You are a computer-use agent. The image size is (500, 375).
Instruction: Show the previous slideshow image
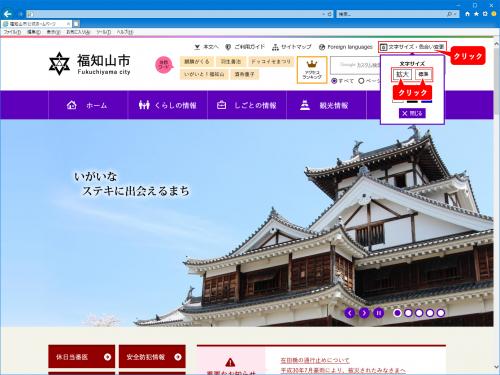(349, 313)
